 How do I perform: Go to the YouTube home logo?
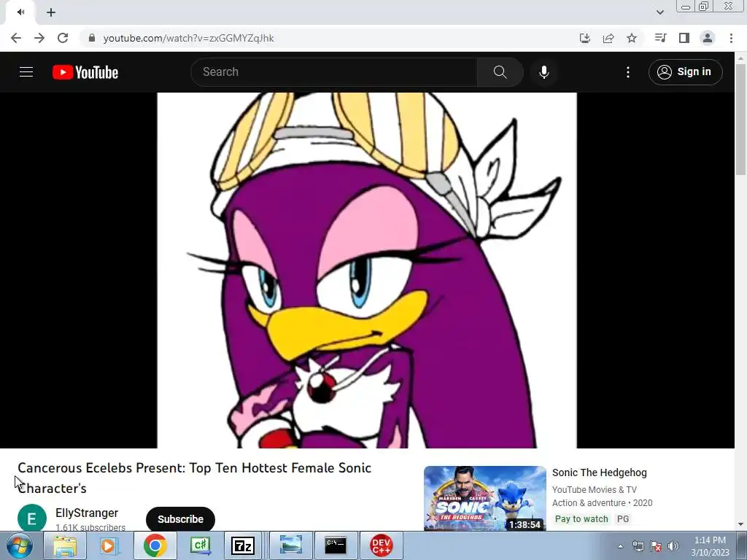[85, 72]
